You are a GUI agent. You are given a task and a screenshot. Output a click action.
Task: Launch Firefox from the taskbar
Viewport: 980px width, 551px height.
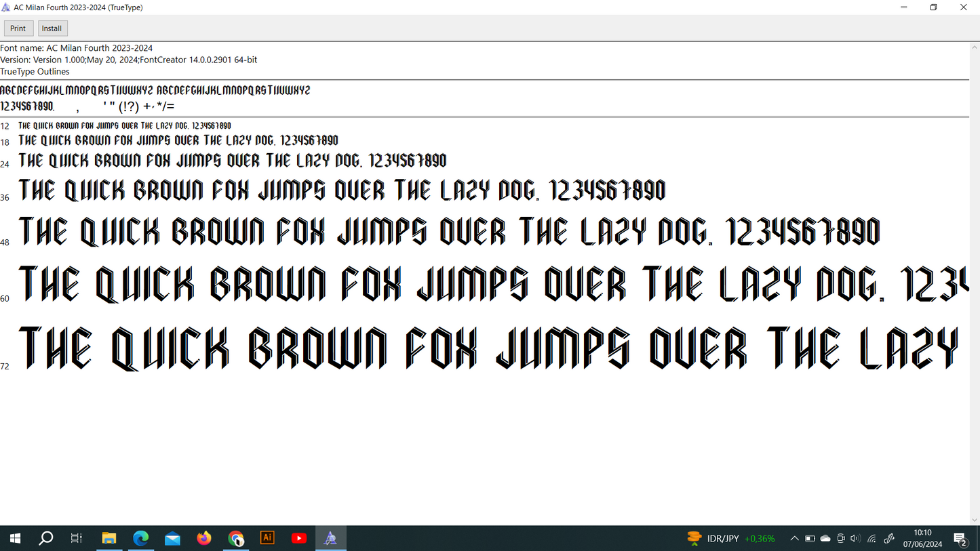click(x=204, y=538)
